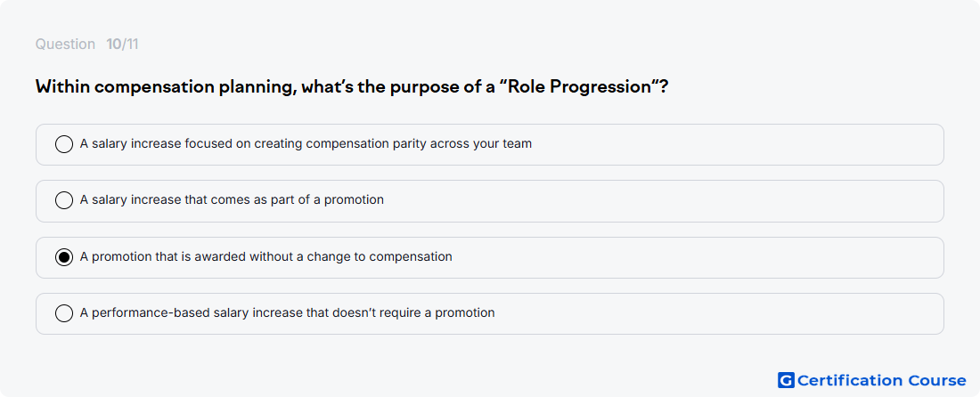Click the 10/11 question counter

pos(123,45)
